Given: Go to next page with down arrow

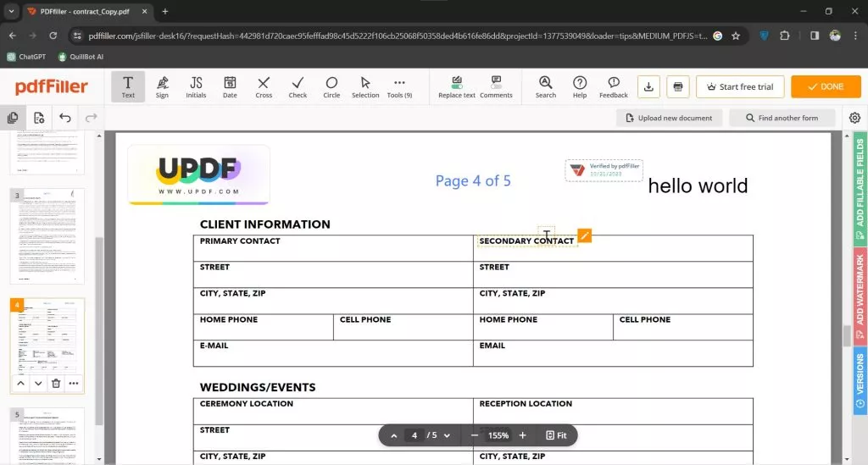Looking at the screenshot, I should pos(447,435).
